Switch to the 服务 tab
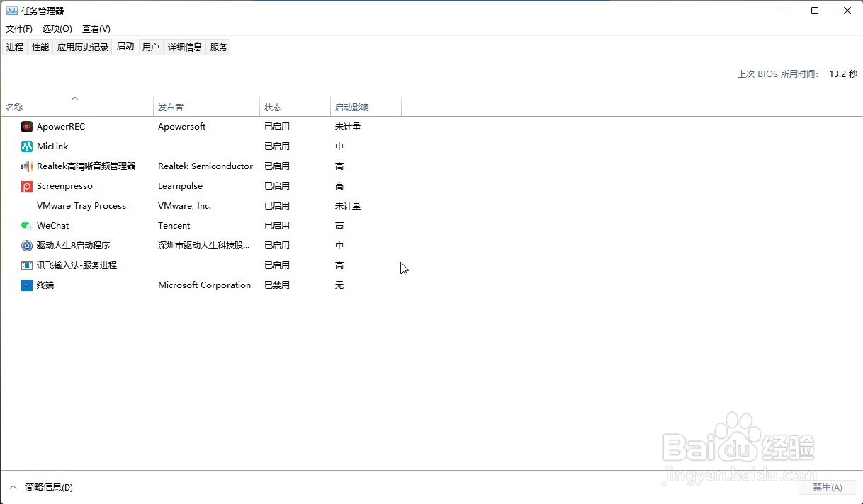The image size is (863, 504). [219, 47]
